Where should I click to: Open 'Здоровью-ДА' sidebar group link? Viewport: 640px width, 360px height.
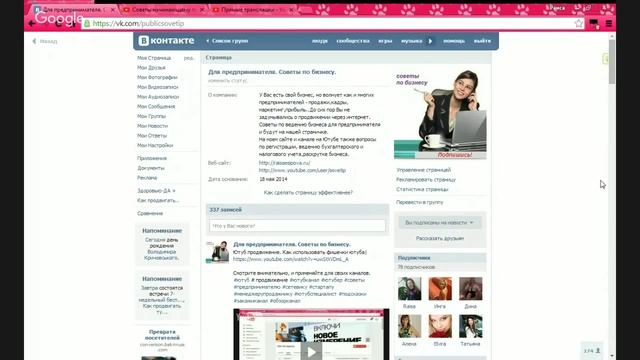coord(156,191)
